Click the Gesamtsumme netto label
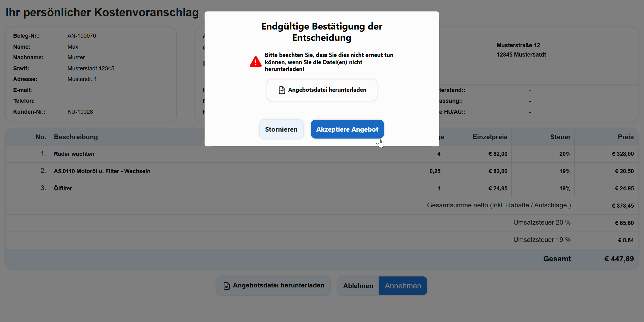Screen dimensions: 644x322 (499, 205)
